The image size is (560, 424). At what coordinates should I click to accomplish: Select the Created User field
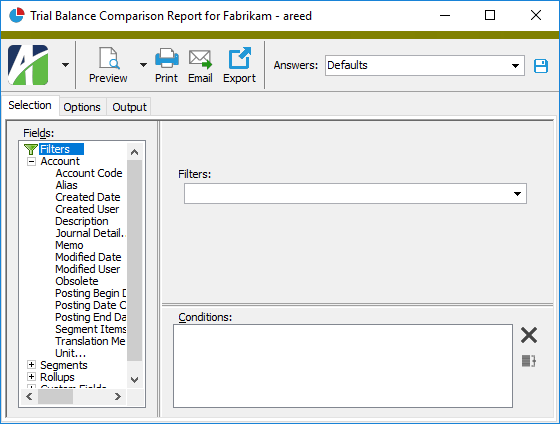tap(87, 209)
